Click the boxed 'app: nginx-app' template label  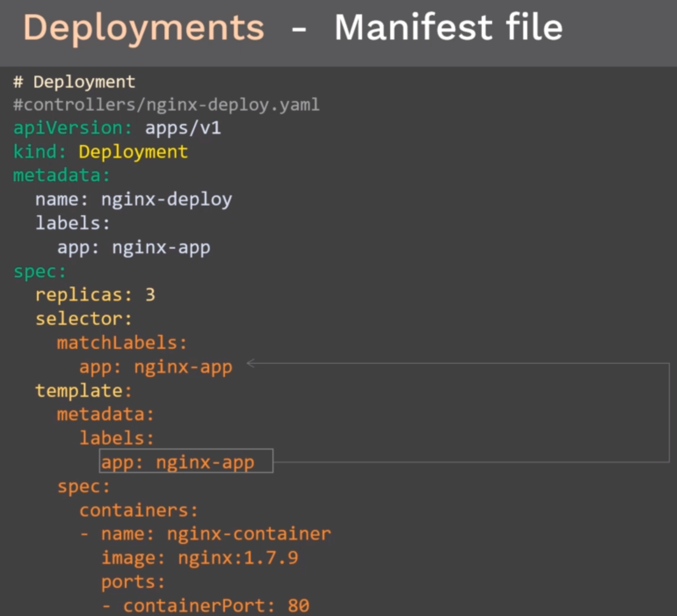[186, 461]
